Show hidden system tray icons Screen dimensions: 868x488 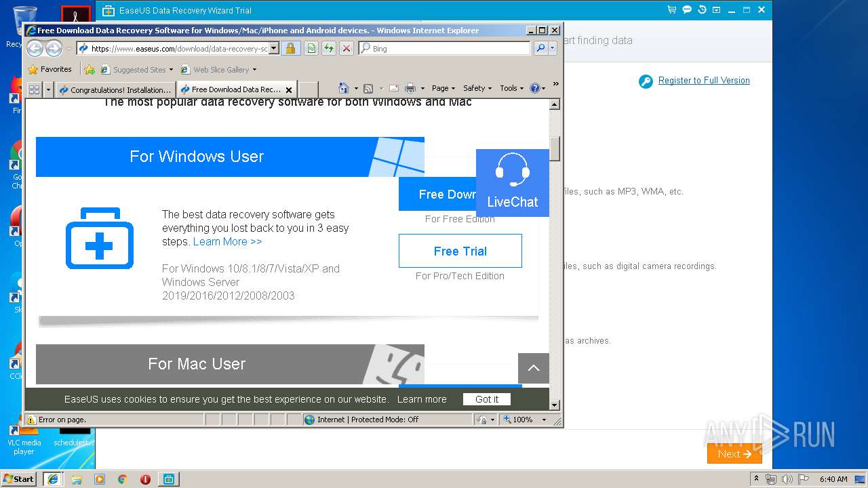click(x=757, y=479)
